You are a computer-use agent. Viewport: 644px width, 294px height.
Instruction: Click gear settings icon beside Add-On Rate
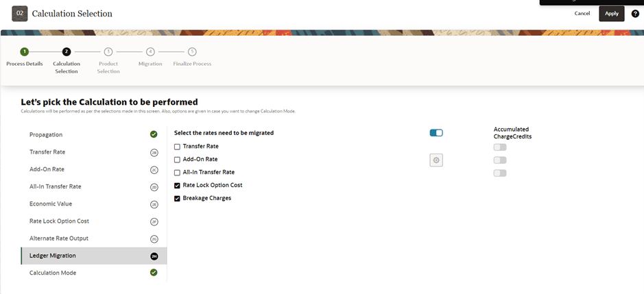pos(436,160)
